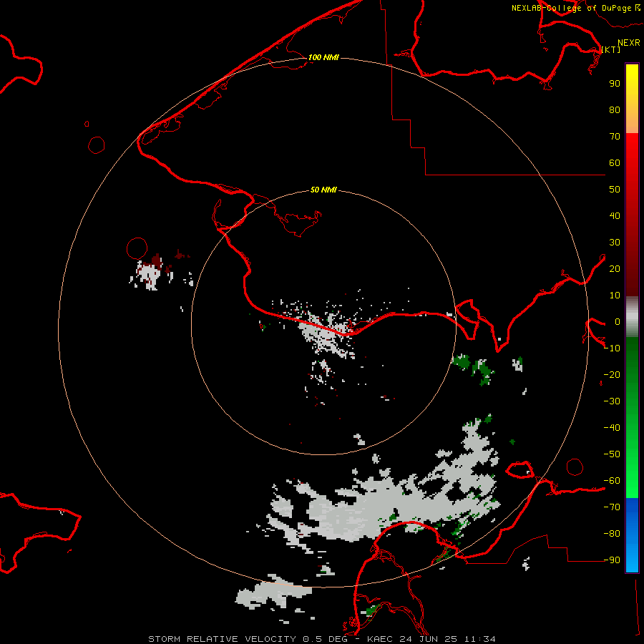Pick the blue segment at the color bar bottom
Image resolution: width=644 pixels, height=644 pixels.
point(632,535)
